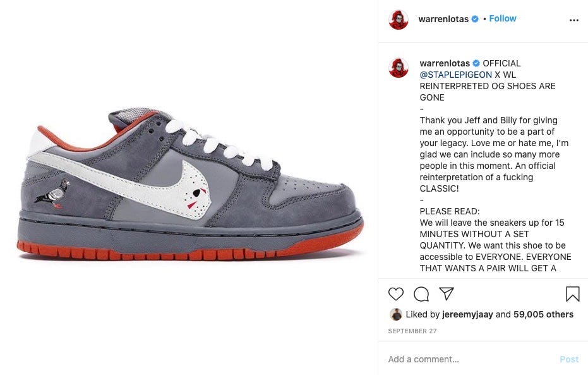Click warrenlotas username in caption
This screenshot has width=588, height=375.
445,63
